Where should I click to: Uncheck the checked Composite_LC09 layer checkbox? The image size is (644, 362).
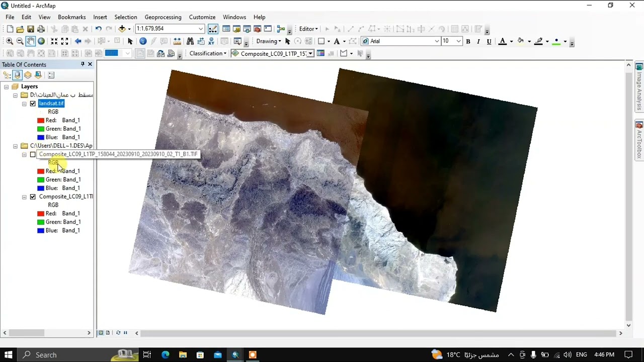point(33,197)
